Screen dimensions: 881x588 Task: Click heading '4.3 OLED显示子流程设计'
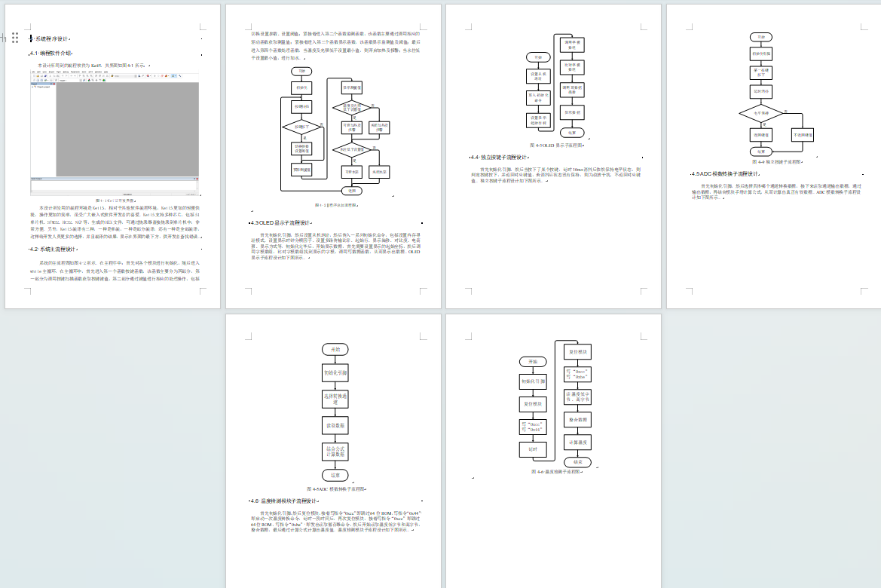[281, 222]
